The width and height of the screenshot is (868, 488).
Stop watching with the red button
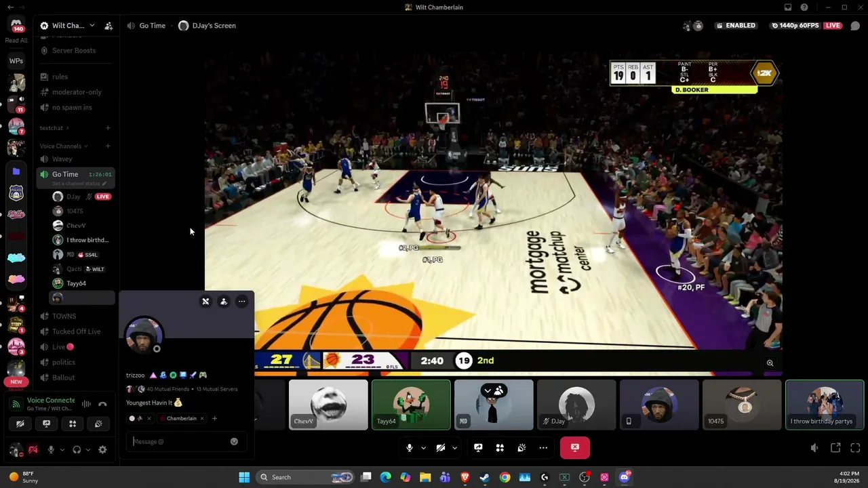point(575,448)
